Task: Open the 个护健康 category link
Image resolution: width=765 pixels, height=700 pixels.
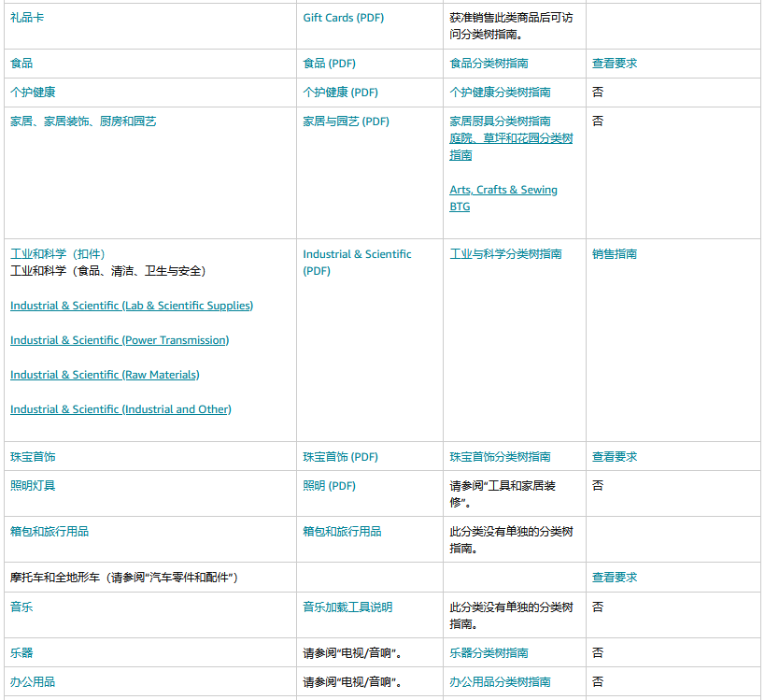Action: (33, 93)
